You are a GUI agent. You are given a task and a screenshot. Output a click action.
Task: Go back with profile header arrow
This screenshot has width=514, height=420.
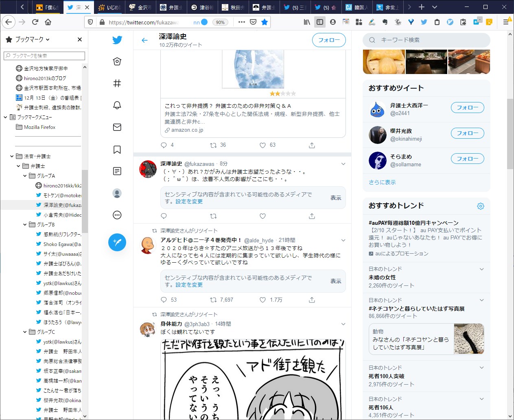144,40
